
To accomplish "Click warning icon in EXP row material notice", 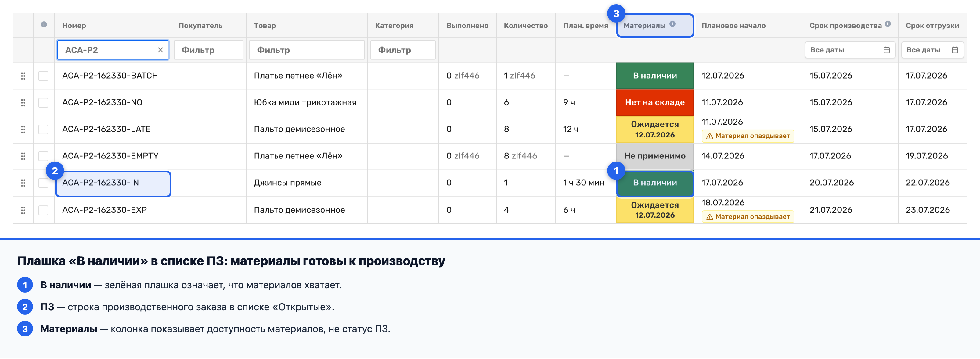I will (x=709, y=217).
